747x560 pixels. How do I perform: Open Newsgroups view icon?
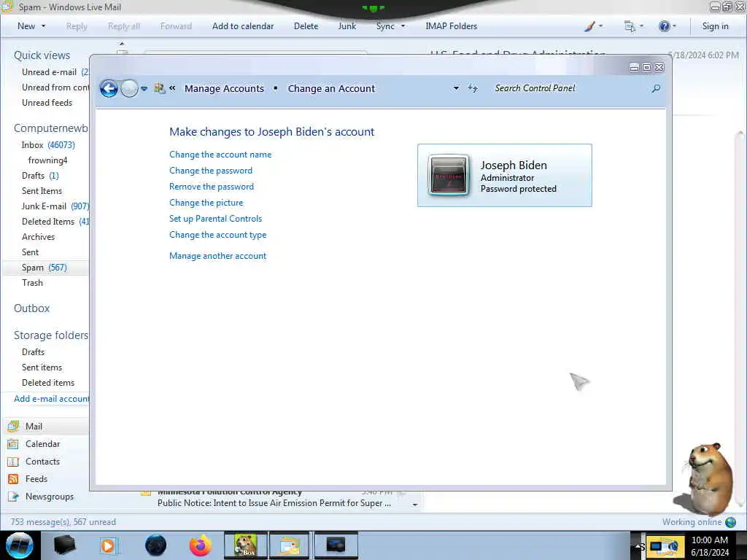tap(13, 496)
